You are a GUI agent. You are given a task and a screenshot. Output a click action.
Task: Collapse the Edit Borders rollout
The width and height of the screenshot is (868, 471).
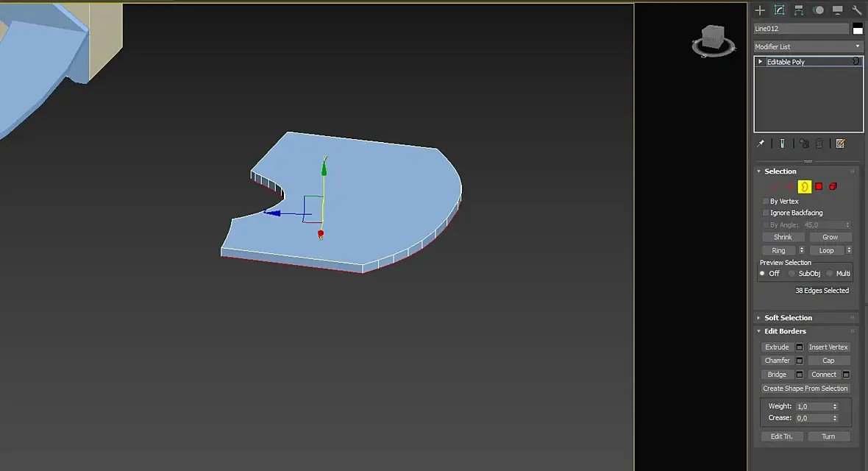pos(785,331)
